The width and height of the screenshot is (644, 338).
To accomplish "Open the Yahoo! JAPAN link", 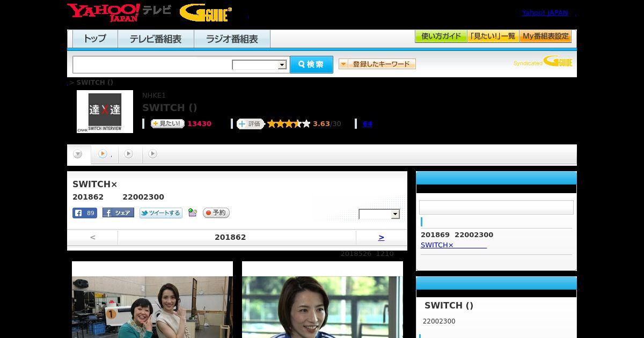I will 545,13.
